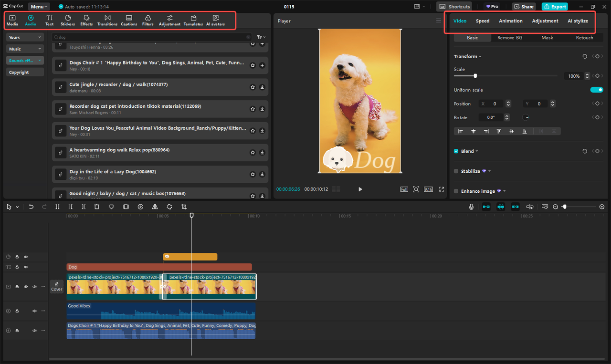Select the Split tool in the timeline toolbar
This screenshot has width=611, height=364.
pyautogui.click(x=57, y=207)
